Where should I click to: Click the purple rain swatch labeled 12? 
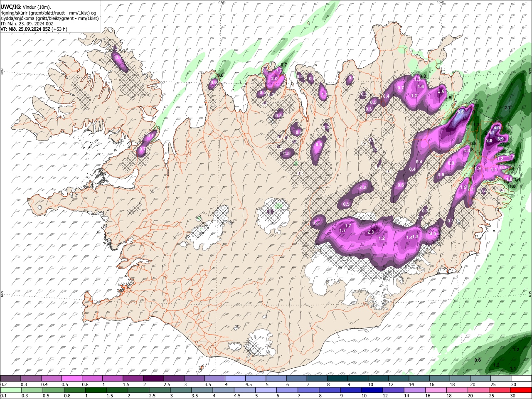pos(393,390)
